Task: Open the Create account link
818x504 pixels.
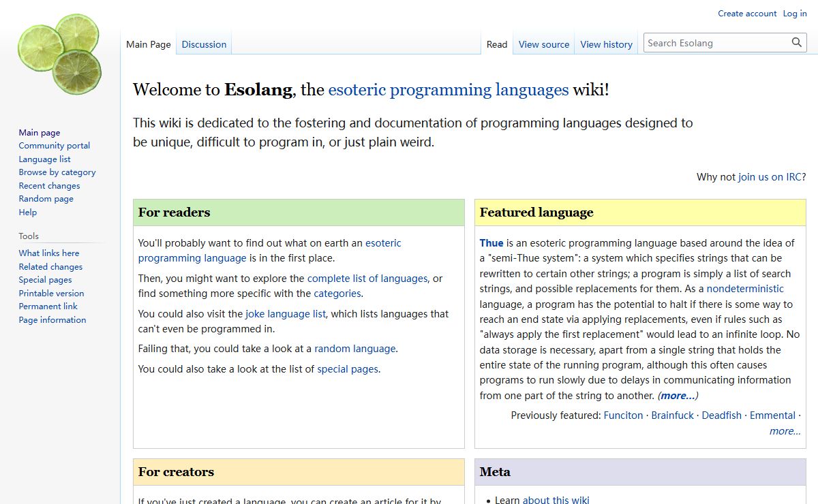Action: click(x=747, y=14)
